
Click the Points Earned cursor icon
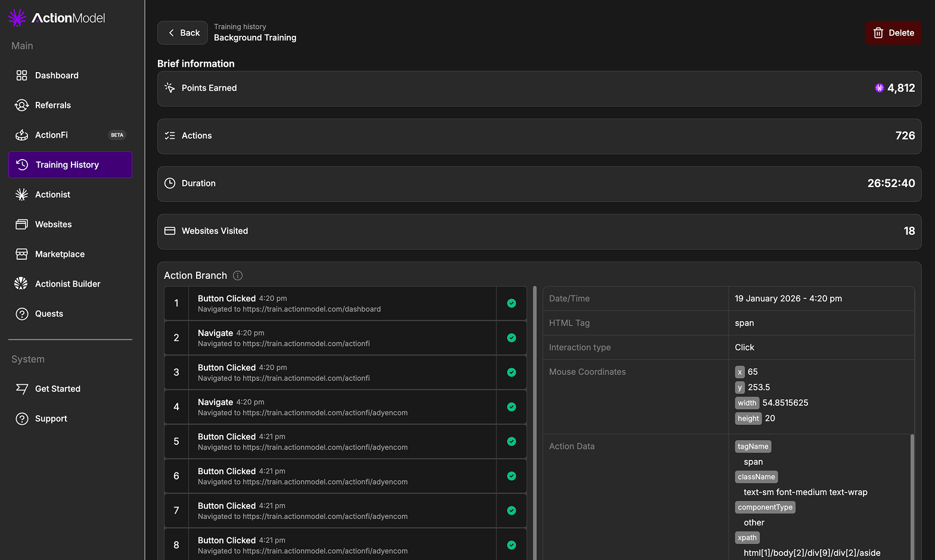[170, 88]
